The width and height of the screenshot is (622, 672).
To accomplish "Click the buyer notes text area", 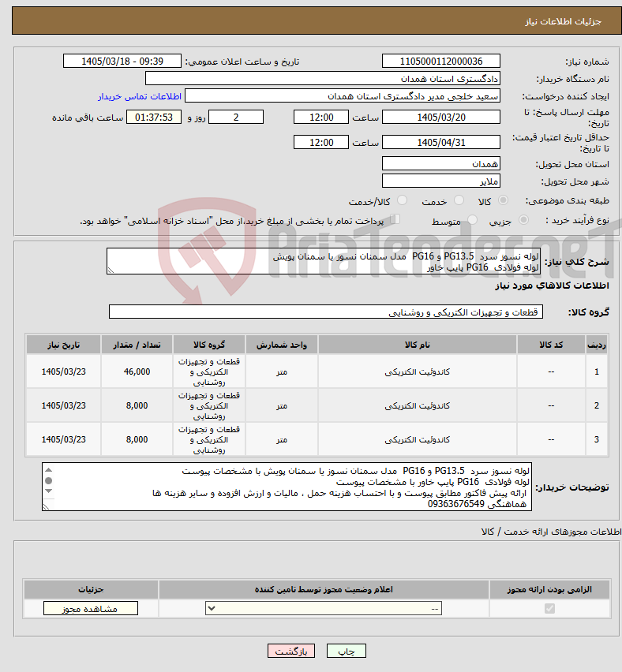I will click(287, 487).
